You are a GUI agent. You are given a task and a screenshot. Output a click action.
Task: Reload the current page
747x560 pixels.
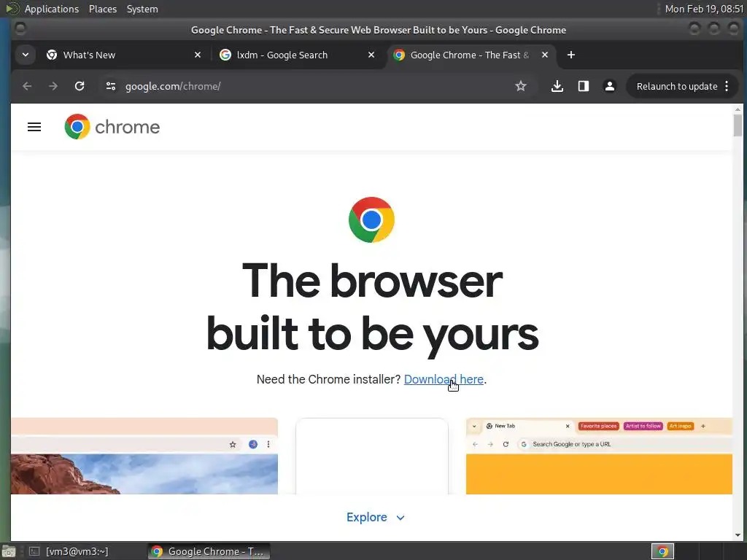coord(80,86)
